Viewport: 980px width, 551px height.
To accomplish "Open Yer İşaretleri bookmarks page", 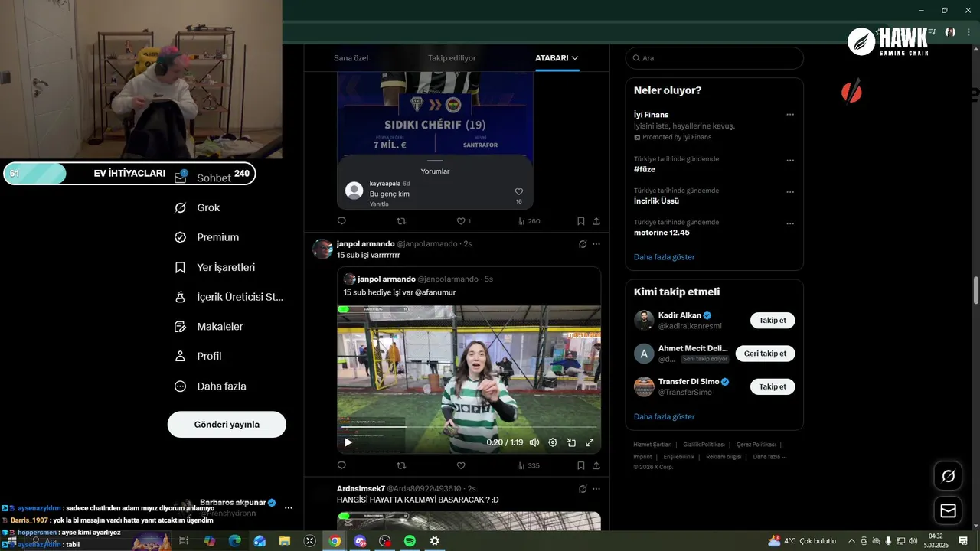I will pos(215,267).
